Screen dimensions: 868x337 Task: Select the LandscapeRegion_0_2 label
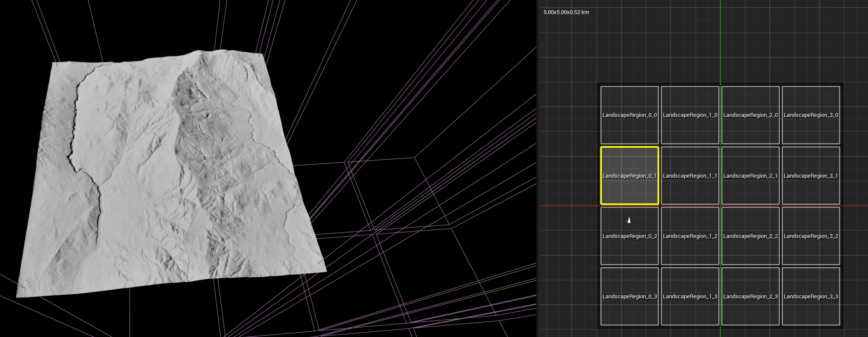tap(629, 236)
